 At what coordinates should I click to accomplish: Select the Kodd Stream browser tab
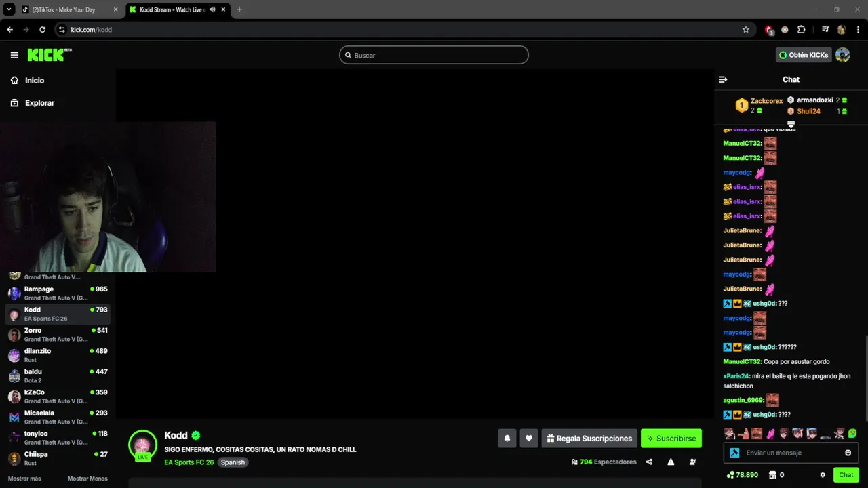(x=178, y=9)
